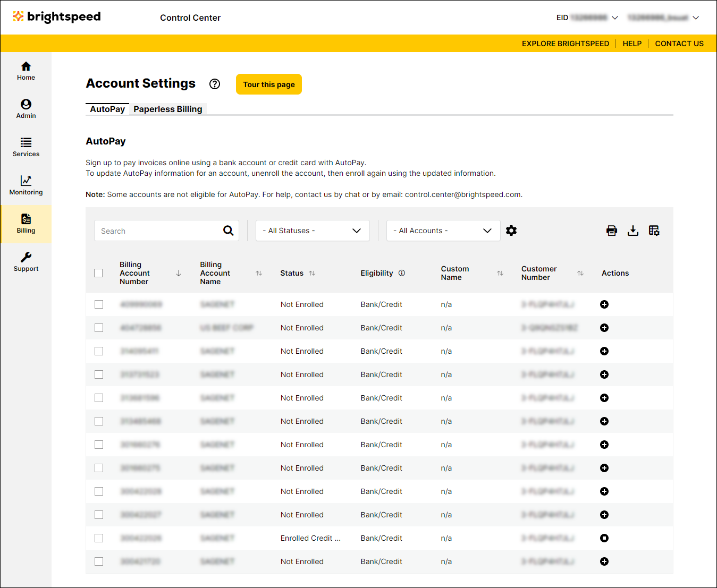Open the Support sidebar section

26,262
